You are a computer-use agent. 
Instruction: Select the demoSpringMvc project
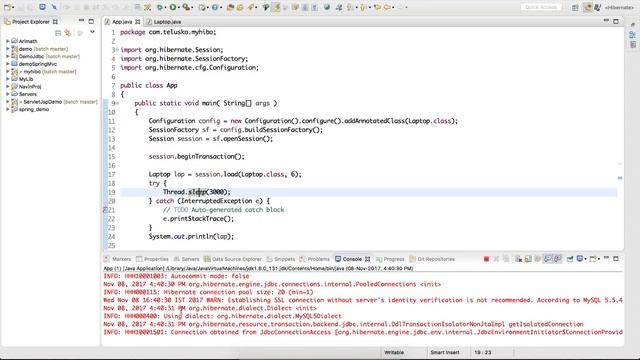pyautogui.click(x=38, y=64)
